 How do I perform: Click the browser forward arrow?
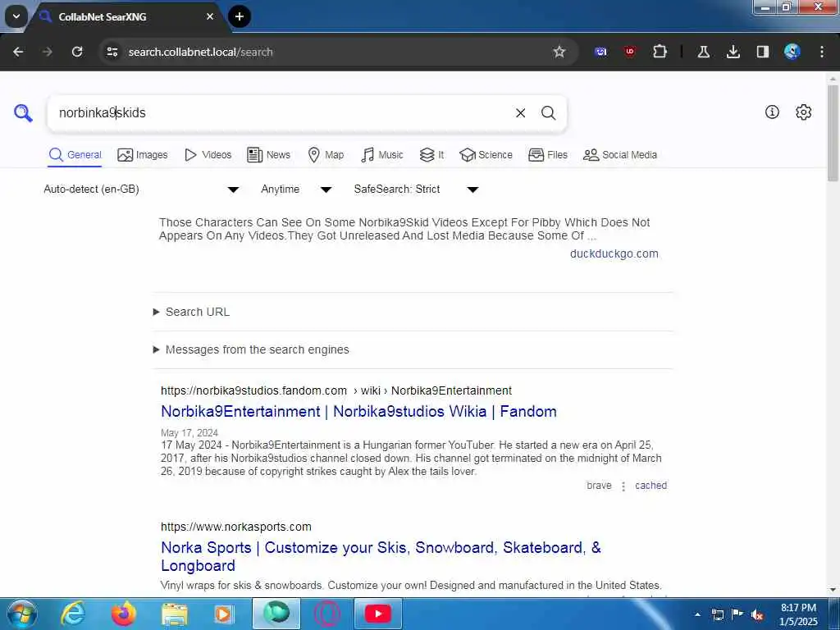(x=47, y=52)
